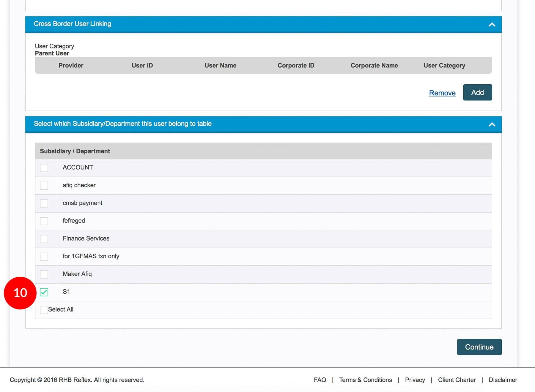Select the cmsb payment checkbox
Image resolution: width=535 pixels, height=392 pixels.
pyautogui.click(x=44, y=203)
